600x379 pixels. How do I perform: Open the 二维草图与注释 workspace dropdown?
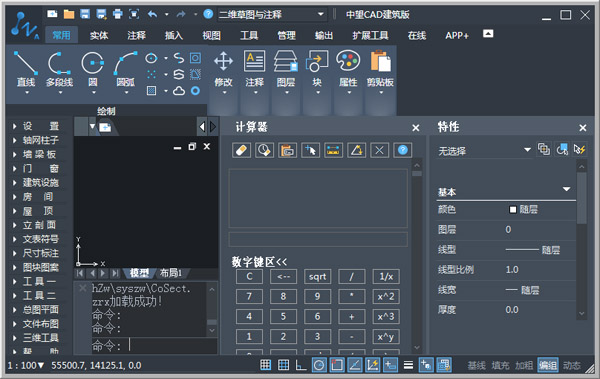[321, 15]
